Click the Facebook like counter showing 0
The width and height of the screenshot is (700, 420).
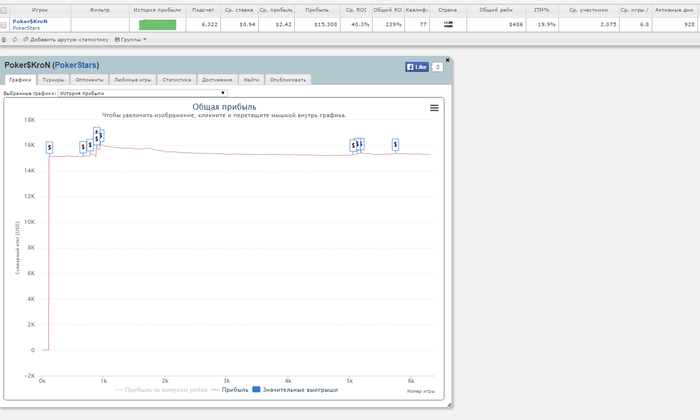(x=438, y=67)
